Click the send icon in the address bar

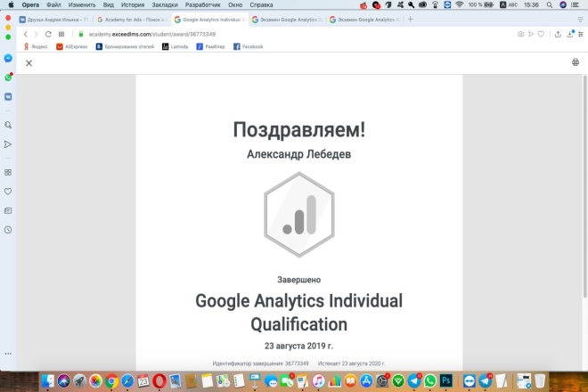[531, 34]
